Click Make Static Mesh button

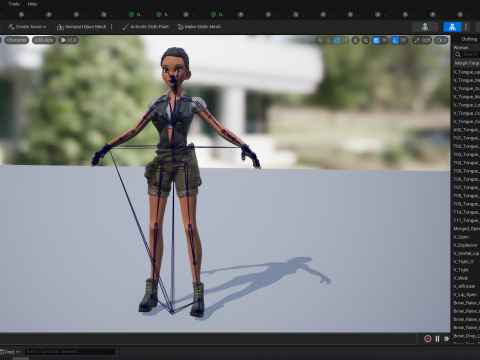[199, 27]
